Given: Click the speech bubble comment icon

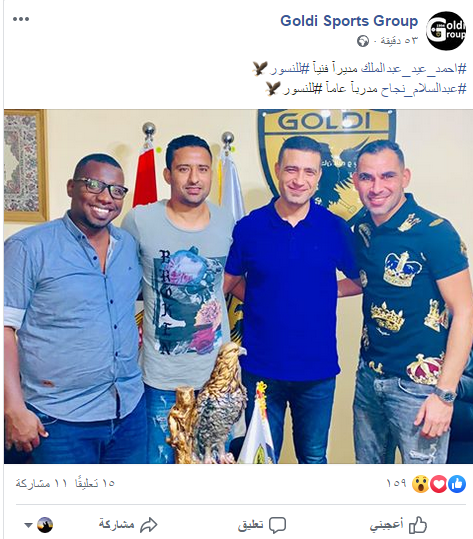Looking at the screenshot, I should pos(277,525).
